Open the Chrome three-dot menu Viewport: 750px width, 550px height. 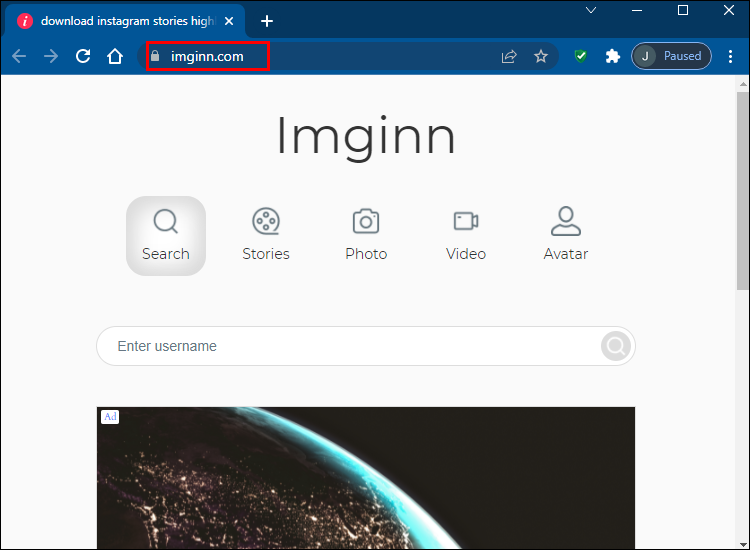click(730, 56)
